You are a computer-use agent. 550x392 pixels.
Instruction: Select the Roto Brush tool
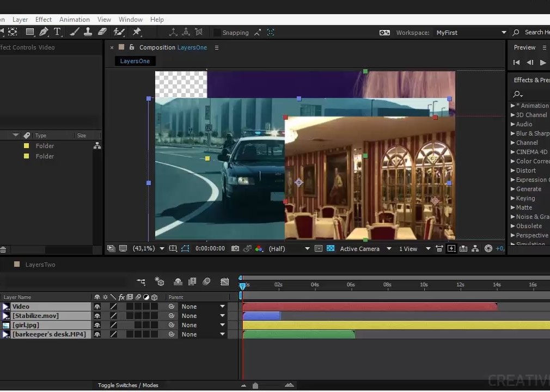[119, 32]
